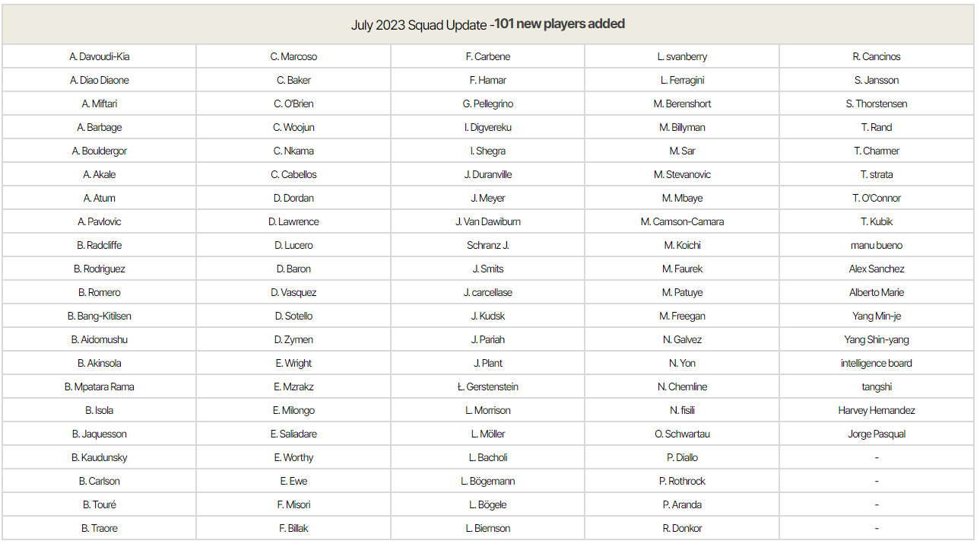980x544 pixels.
Task: Select Harvey Hernandez in last column
Action: (877, 411)
